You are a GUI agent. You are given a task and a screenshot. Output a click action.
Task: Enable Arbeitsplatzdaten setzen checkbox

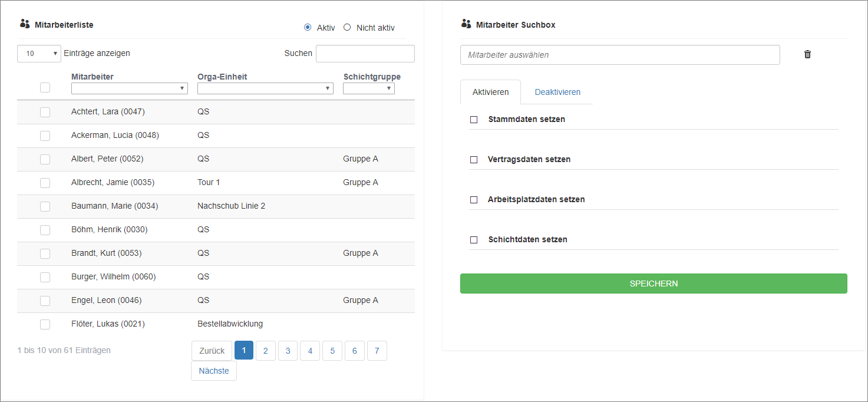(474, 200)
